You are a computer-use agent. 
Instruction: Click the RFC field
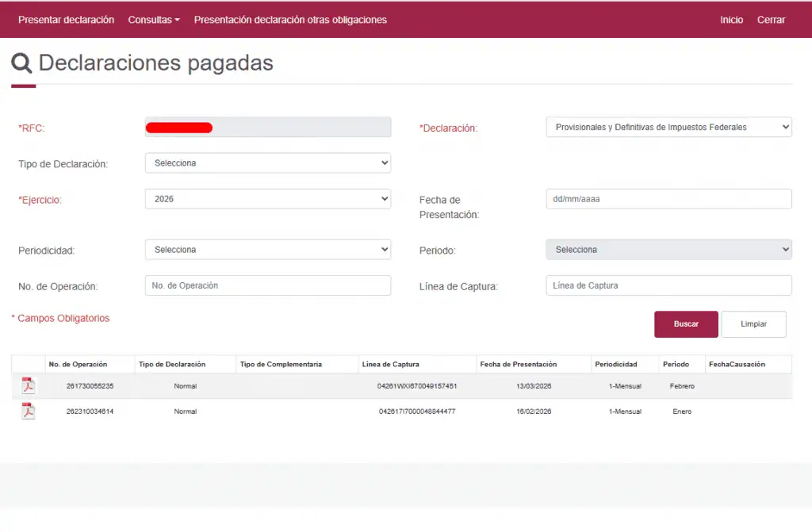(x=267, y=128)
